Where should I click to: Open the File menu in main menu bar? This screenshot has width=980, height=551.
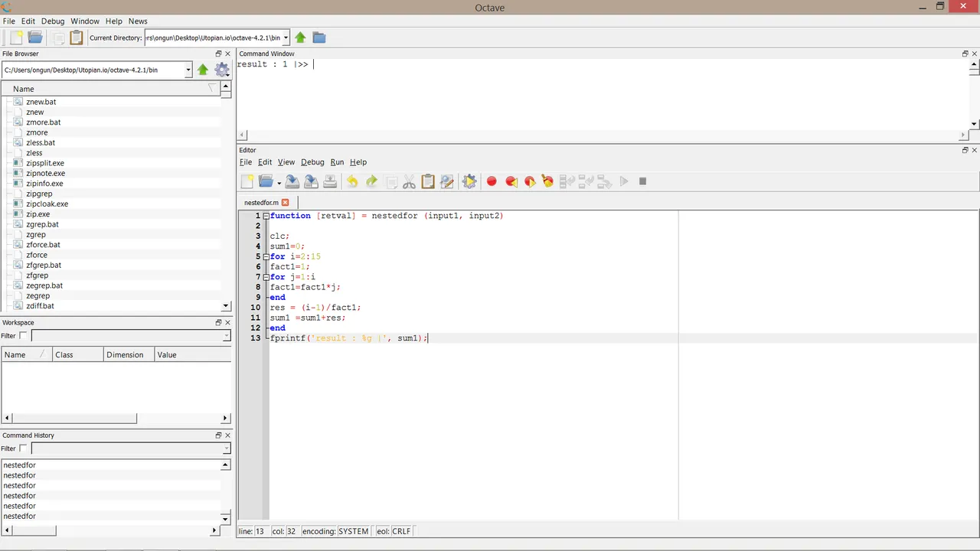click(x=9, y=21)
